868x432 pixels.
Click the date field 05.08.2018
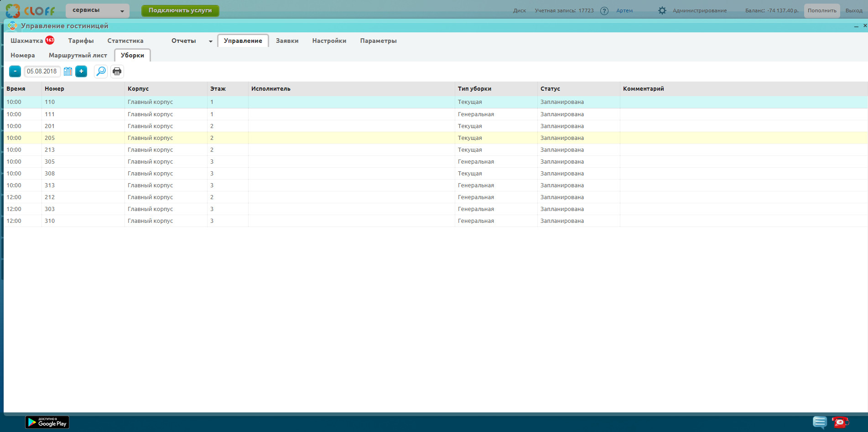(x=42, y=71)
